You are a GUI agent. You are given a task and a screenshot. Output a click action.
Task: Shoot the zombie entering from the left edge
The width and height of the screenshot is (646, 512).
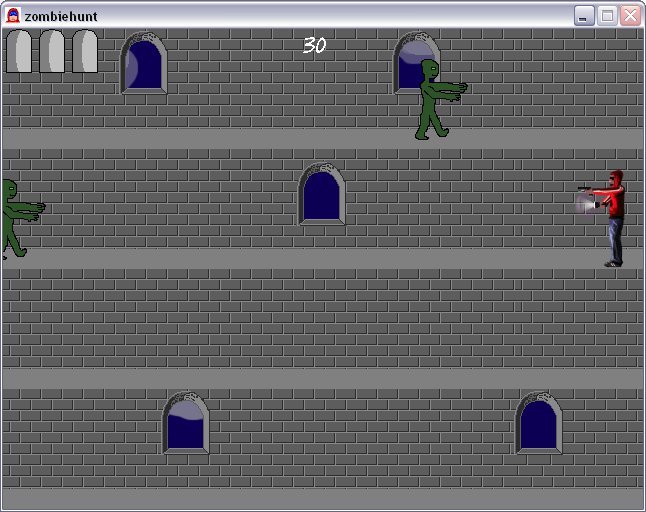pos(23,219)
